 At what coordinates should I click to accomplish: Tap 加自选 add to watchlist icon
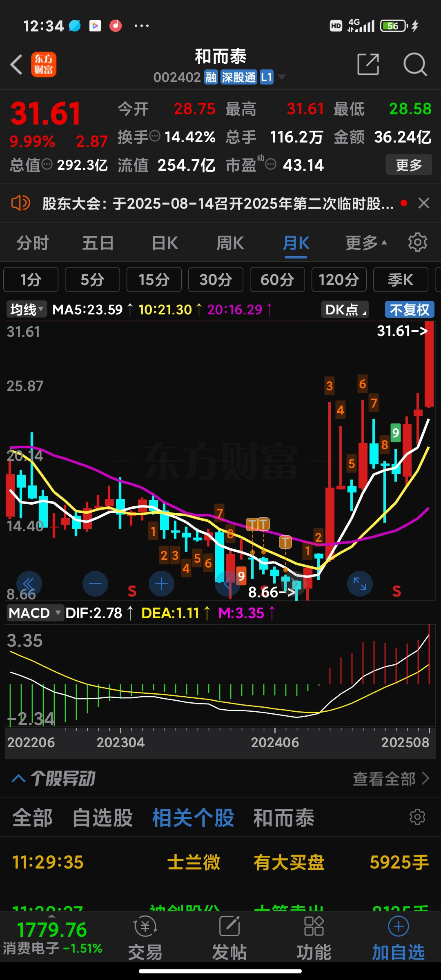[399, 937]
